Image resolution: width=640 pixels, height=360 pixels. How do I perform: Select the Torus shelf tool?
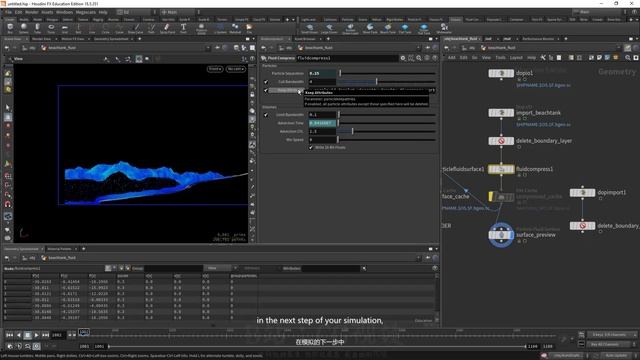pos(51,28)
